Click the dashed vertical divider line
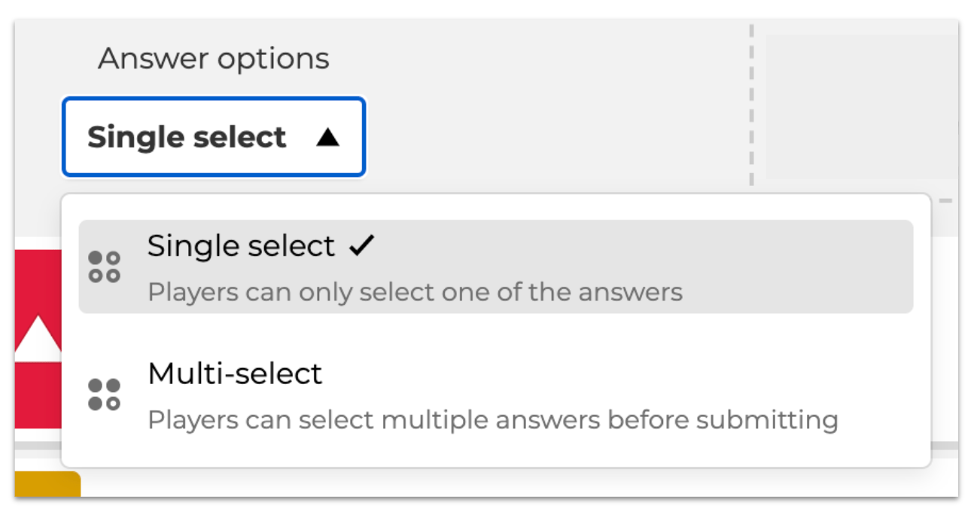Screen dimensions: 980x521 click(751, 105)
